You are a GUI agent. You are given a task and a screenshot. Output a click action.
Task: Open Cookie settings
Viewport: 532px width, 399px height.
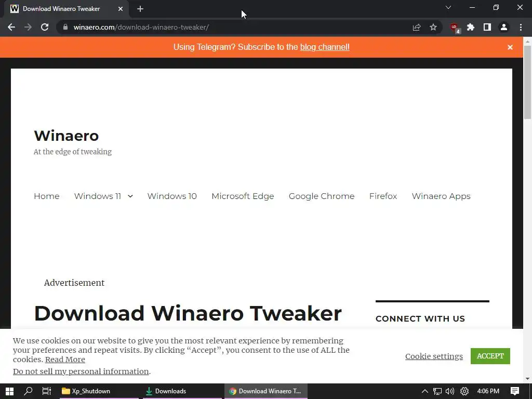coord(434,356)
